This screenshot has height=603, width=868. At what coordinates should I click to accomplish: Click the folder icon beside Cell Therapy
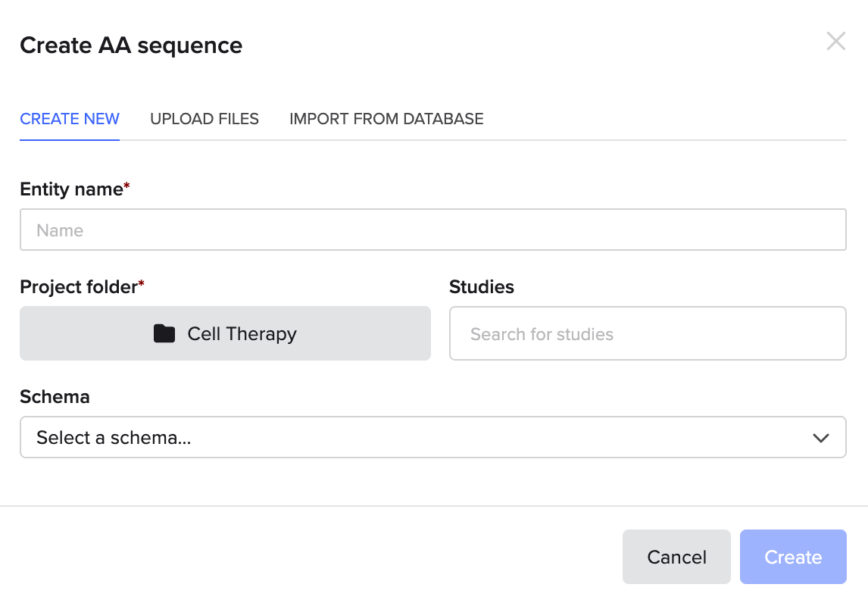coord(164,333)
